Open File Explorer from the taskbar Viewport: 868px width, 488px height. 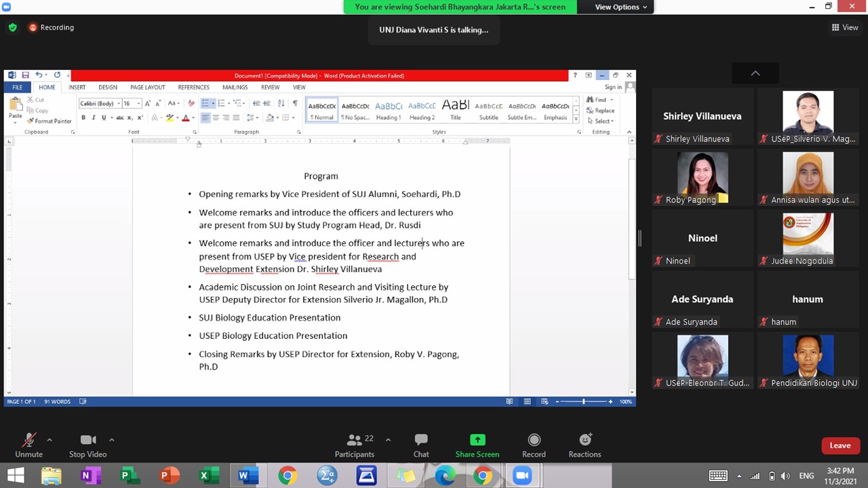(51, 476)
